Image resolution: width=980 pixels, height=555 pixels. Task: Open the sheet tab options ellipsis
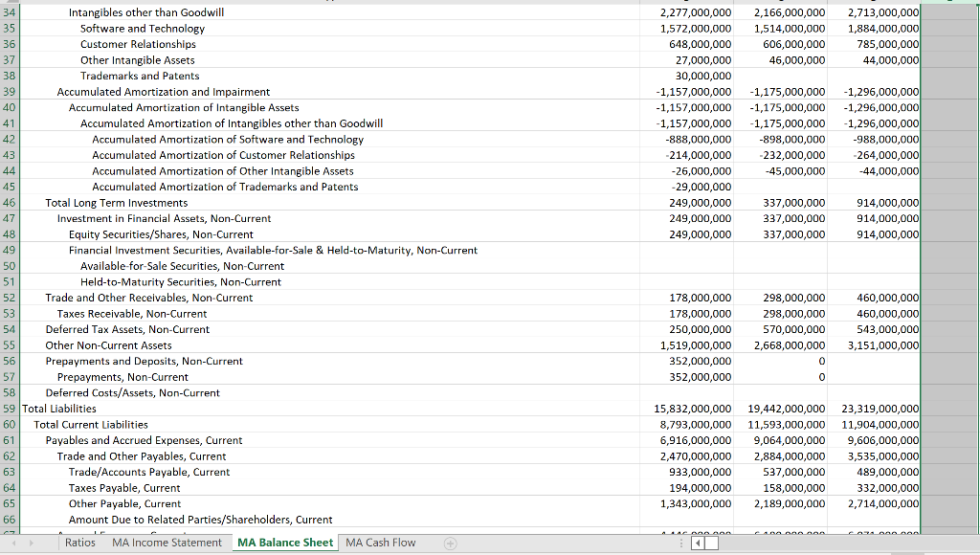pyautogui.click(x=682, y=543)
